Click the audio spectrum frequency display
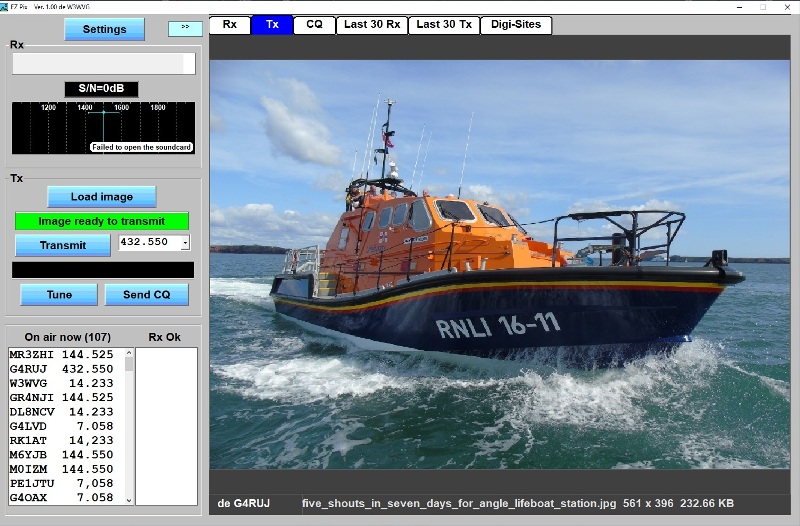Screen dimensions: 800x526 click(x=103, y=128)
